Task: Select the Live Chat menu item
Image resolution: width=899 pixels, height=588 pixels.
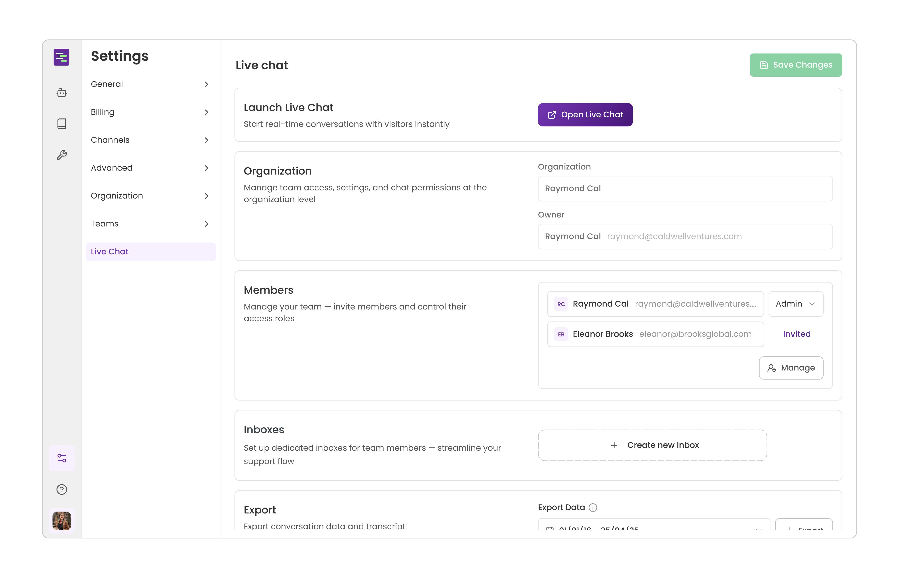Action: coord(150,252)
